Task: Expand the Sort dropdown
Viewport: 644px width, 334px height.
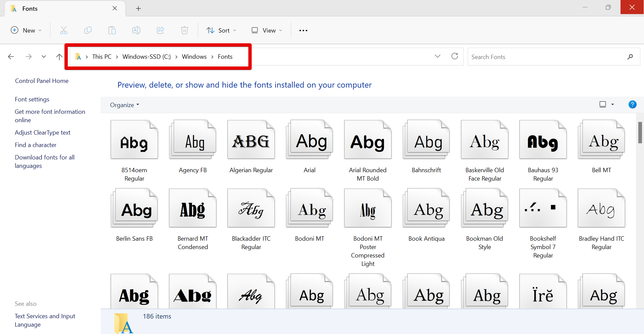Action: pyautogui.click(x=221, y=31)
